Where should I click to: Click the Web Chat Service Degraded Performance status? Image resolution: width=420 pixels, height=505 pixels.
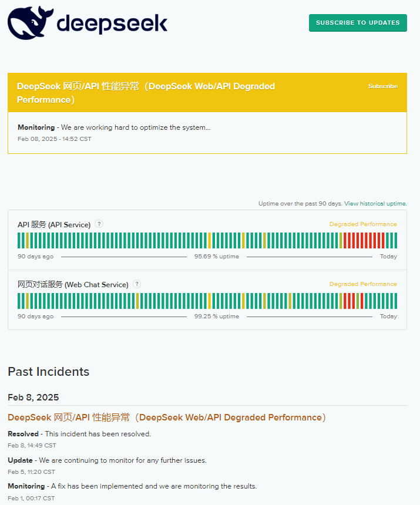point(363,284)
